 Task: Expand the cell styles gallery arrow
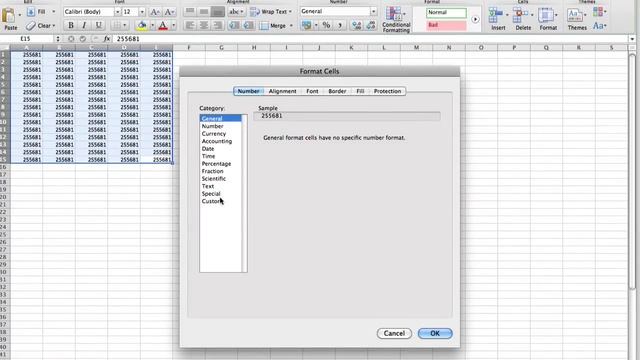pyautogui.click(x=475, y=19)
